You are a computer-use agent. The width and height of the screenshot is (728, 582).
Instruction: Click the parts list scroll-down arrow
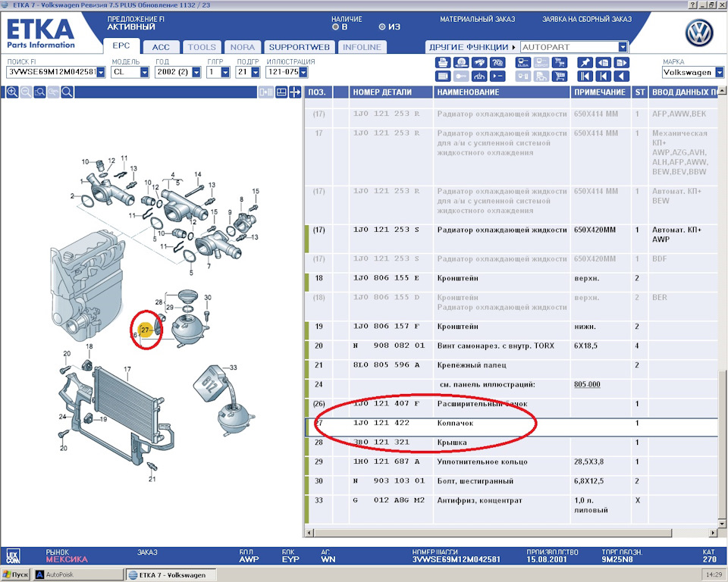[722, 524]
